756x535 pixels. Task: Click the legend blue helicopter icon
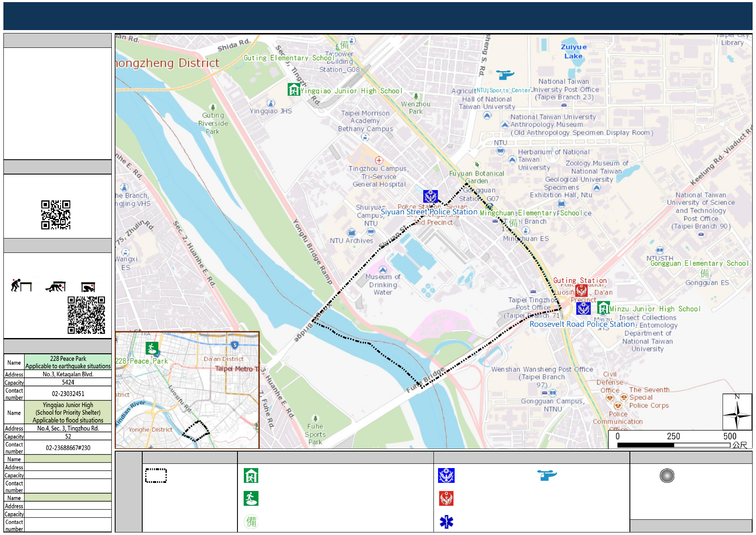(547, 475)
